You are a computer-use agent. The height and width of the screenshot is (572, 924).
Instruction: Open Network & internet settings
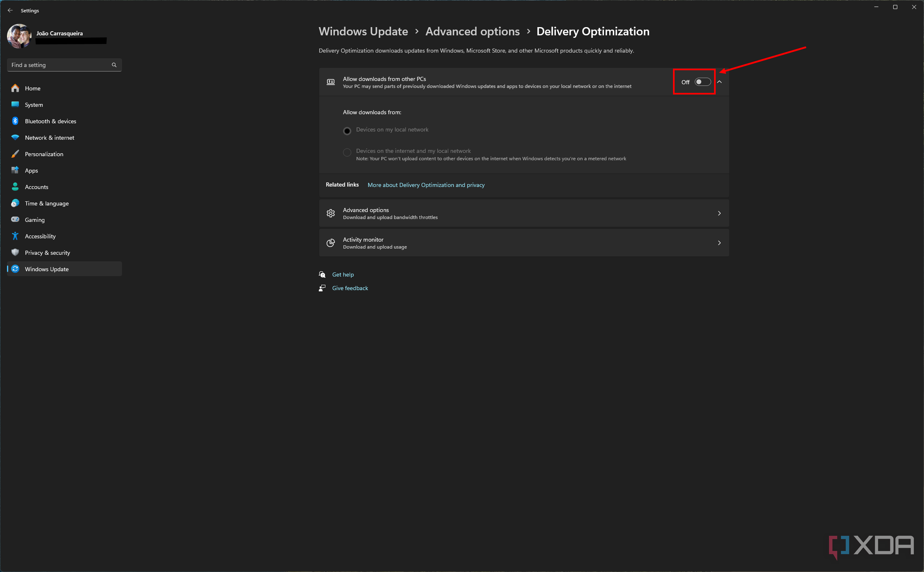(65, 138)
